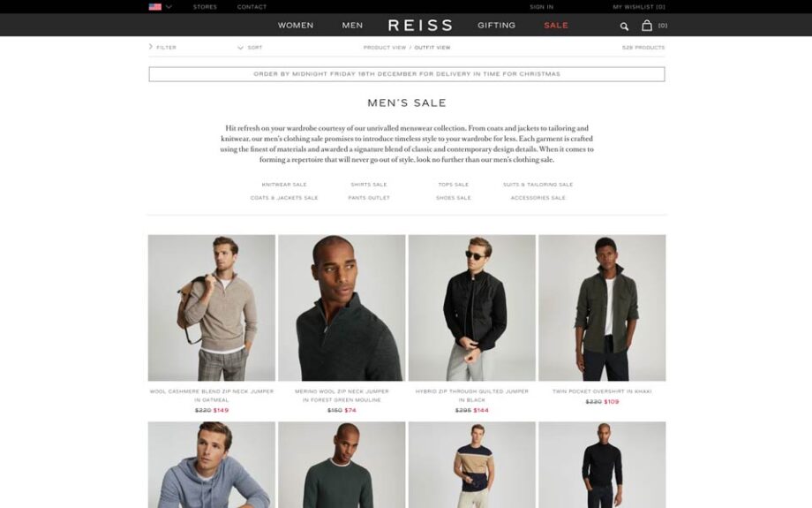The image size is (812, 508).
Task: Open the Sale menu in red
Action: pos(556,25)
